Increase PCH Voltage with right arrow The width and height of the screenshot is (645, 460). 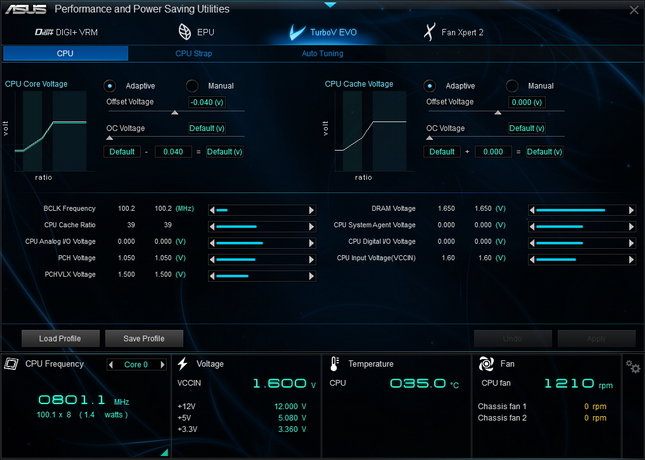311,260
